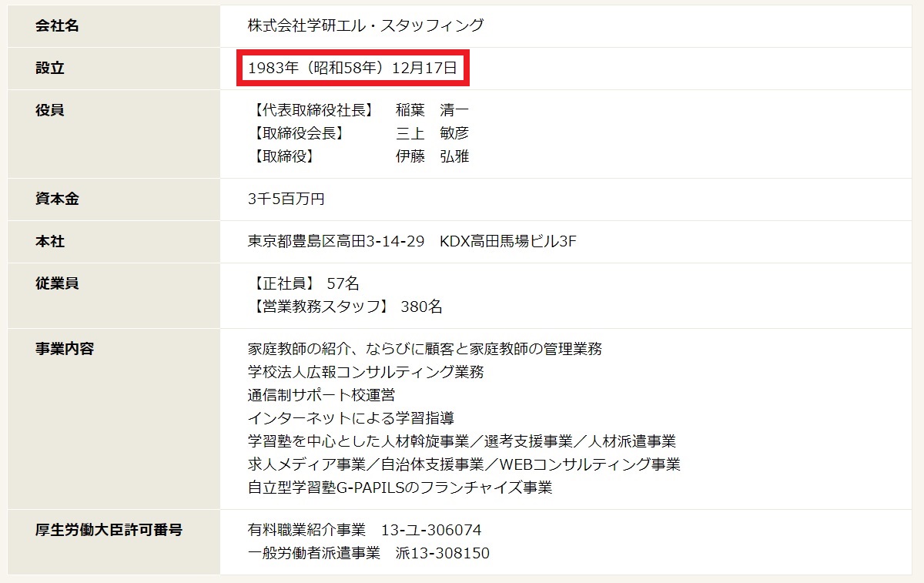This screenshot has height=583, width=924.
Task: Click the 資本金 row header
Action: (113, 199)
